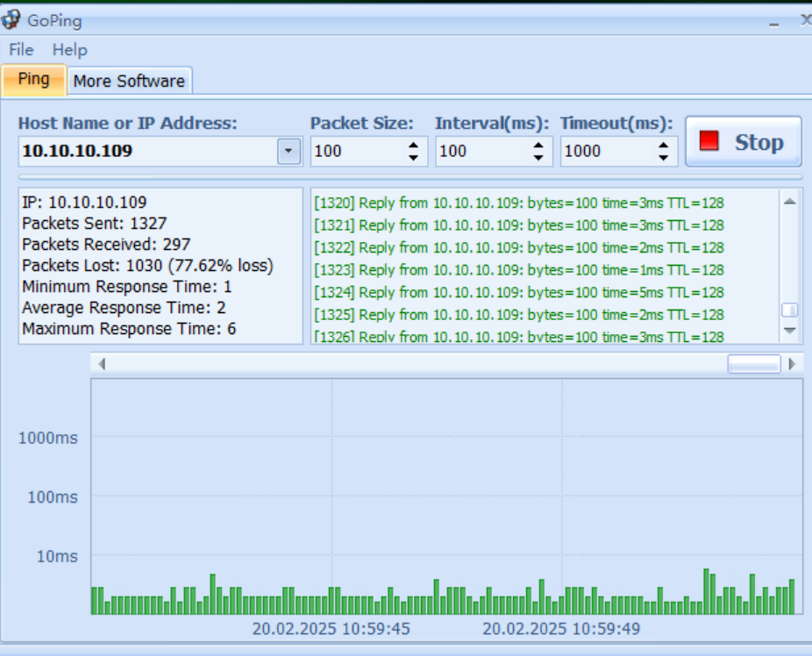Click the log list scroll-down arrow

click(x=790, y=331)
